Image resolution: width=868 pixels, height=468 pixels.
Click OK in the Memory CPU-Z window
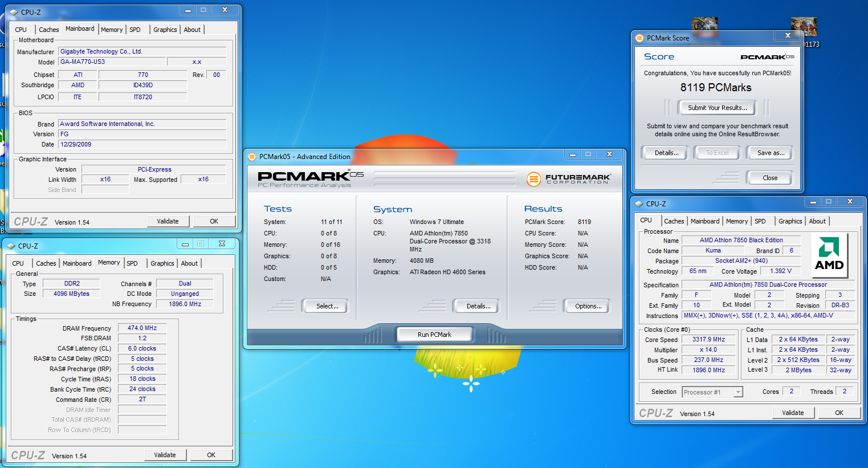[x=211, y=455]
